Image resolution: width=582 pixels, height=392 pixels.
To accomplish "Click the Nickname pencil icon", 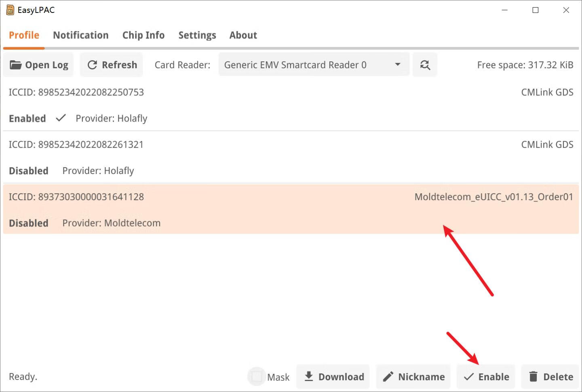I will point(388,377).
